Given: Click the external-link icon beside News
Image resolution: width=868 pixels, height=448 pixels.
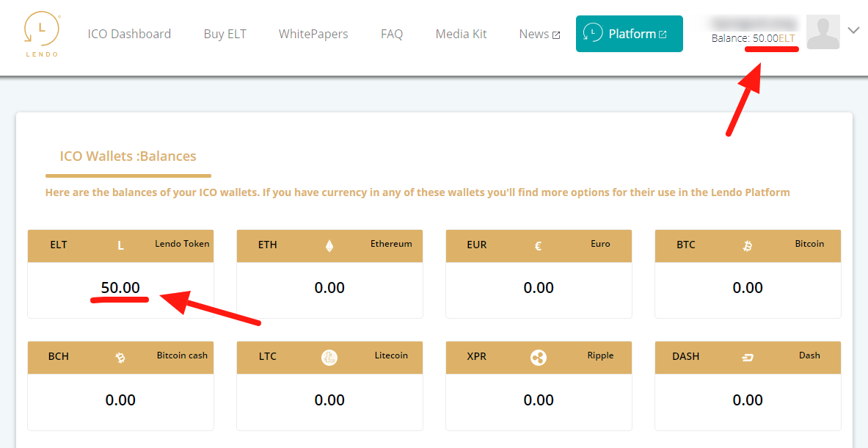Looking at the screenshot, I should click(x=556, y=35).
